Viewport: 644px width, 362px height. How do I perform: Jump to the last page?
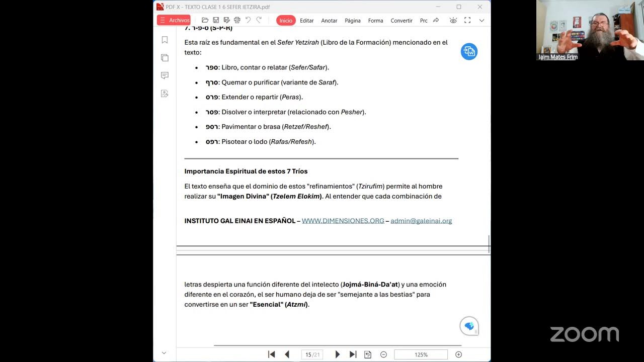353,354
